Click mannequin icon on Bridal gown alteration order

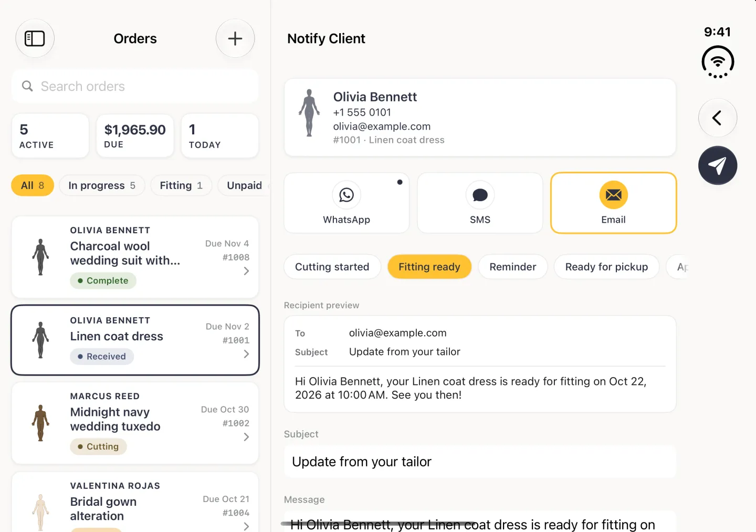40,512
